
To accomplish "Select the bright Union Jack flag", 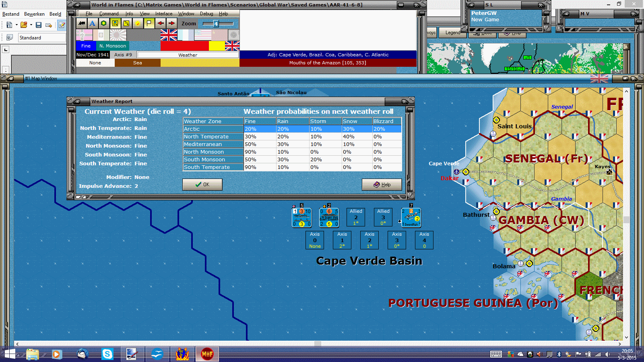I will tap(169, 35).
